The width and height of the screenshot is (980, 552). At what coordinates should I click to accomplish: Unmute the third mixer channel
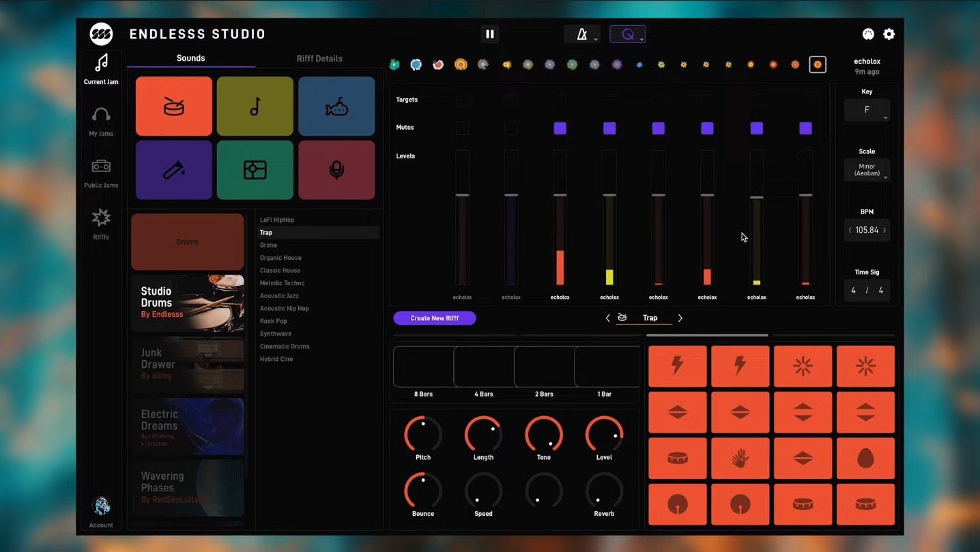click(x=560, y=128)
